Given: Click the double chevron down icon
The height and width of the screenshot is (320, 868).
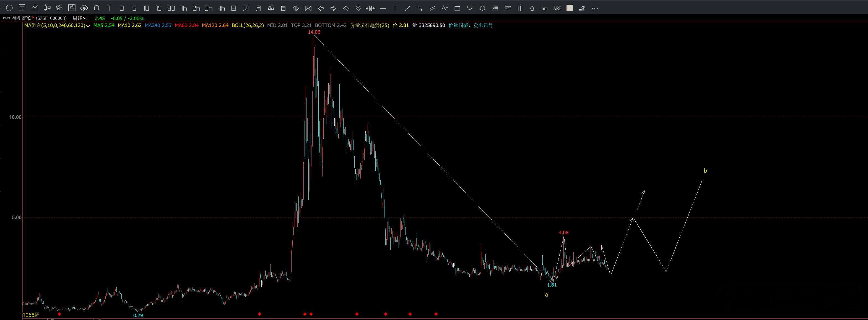Looking at the screenshot, I should [x=358, y=8].
